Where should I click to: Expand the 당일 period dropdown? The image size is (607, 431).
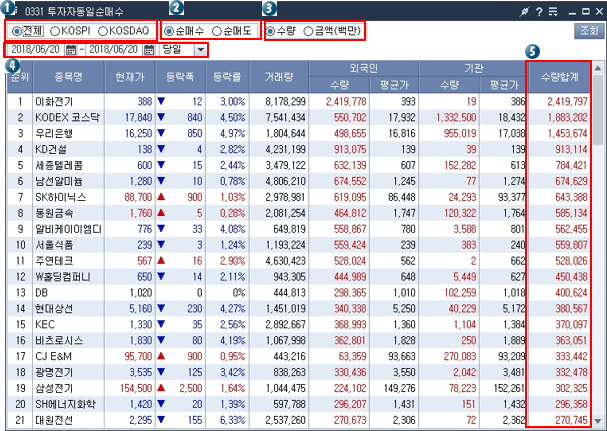point(201,50)
